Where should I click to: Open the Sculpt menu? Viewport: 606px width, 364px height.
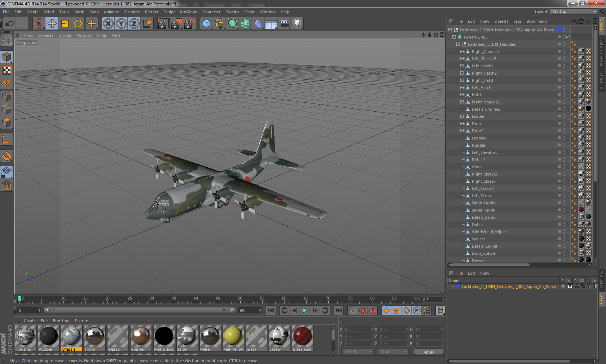pos(169,12)
